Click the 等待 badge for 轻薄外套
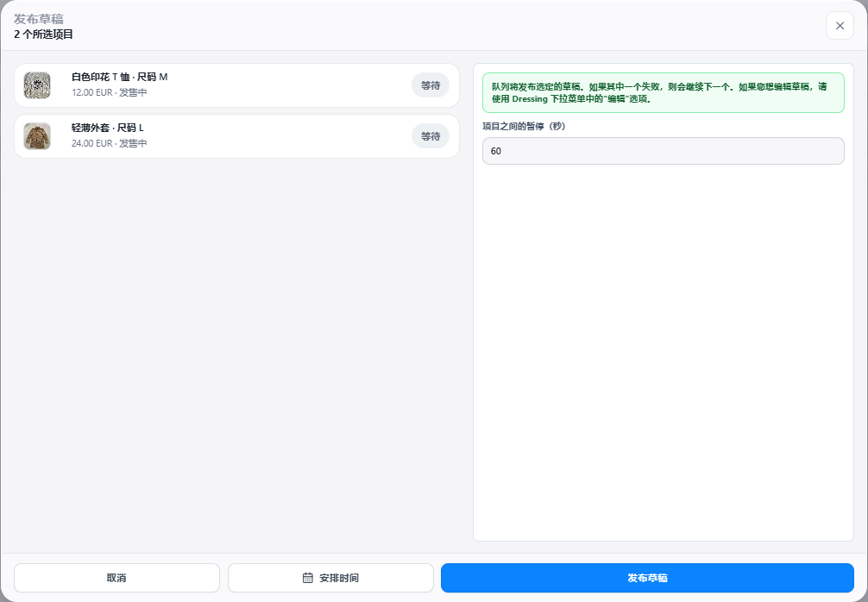This screenshot has height=602, width=868. pos(431,136)
